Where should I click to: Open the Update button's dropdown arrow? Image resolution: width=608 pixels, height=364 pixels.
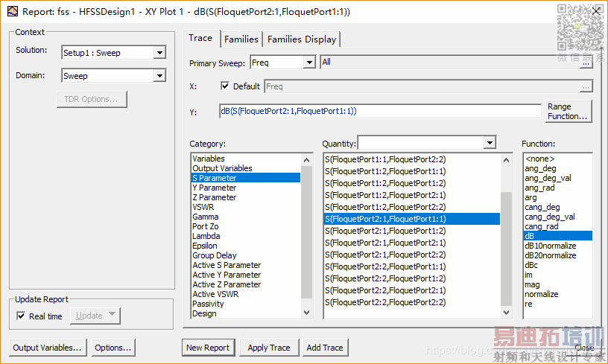coord(113,314)
